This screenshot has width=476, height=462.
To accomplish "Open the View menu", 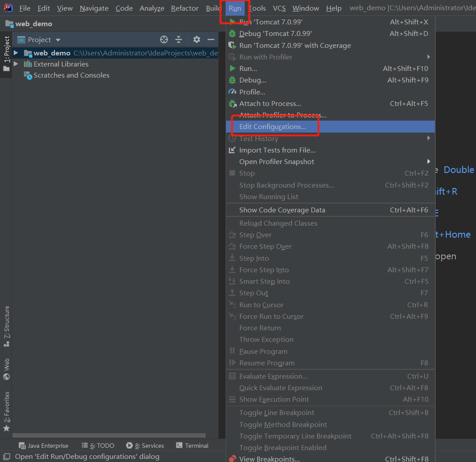I will pos(65,8).
